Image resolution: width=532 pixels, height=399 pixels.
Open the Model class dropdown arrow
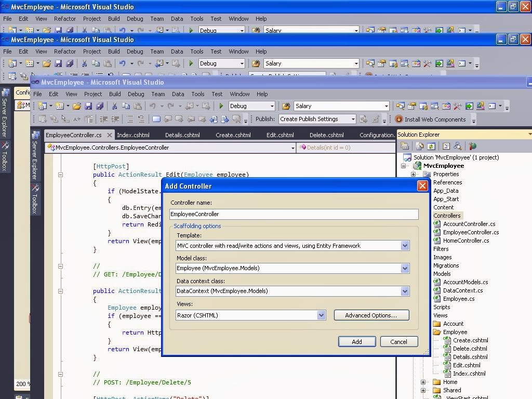click(x=405, y=269)
